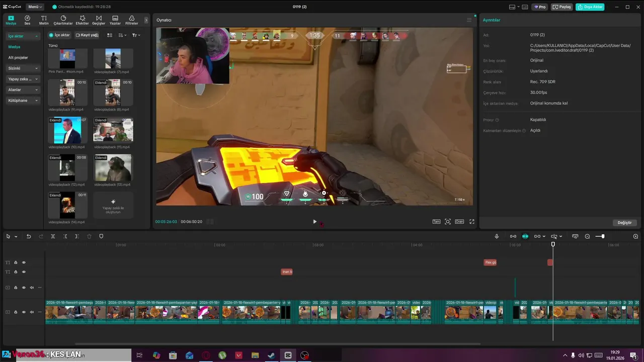Open the linkage options dropdown arrow
Image resolution: width=644 pixels, height=362 pixels.
544,237
